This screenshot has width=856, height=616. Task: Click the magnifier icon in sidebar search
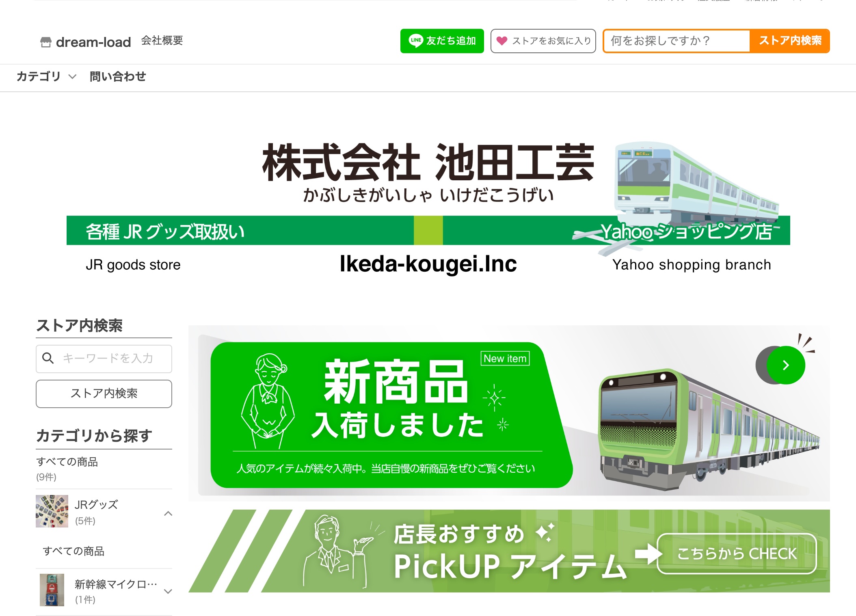tap(48, 358)
